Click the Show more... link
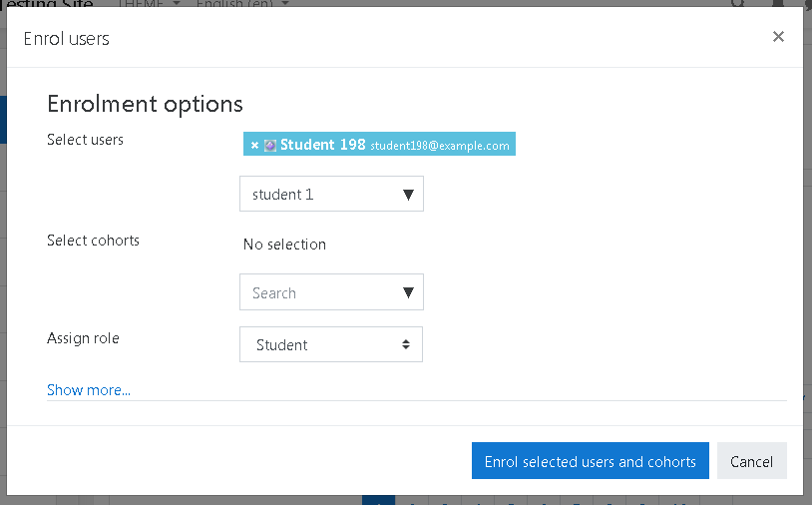Viewport: 812px width, 505px height. tap(89, 390)
